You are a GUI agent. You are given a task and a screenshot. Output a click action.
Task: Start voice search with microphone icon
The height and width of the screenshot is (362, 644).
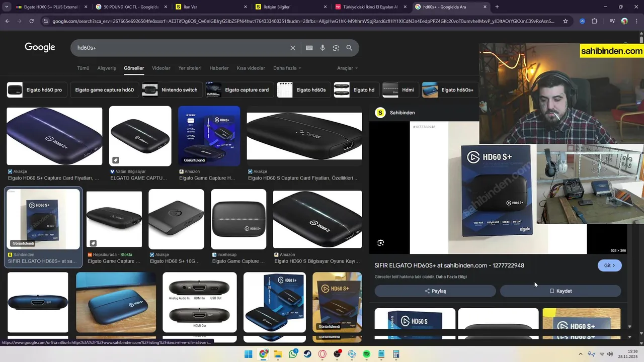(x=323, y=48)
